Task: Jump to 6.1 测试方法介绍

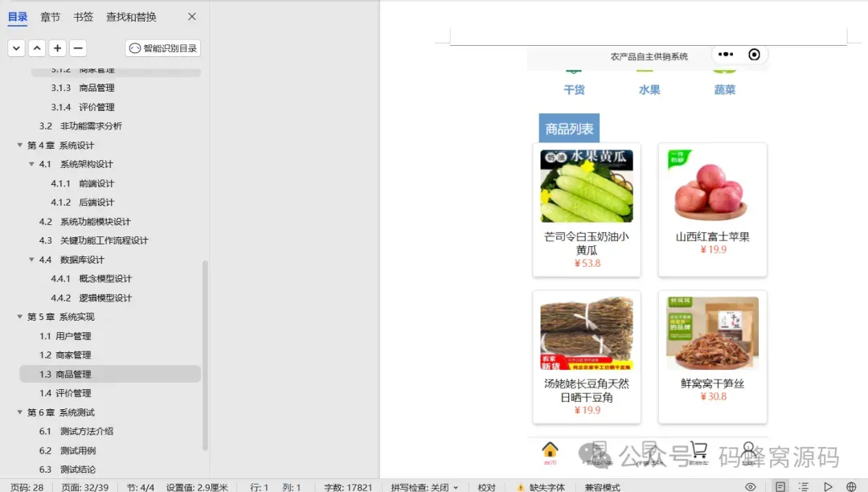Action: click(x=76, y=432)
